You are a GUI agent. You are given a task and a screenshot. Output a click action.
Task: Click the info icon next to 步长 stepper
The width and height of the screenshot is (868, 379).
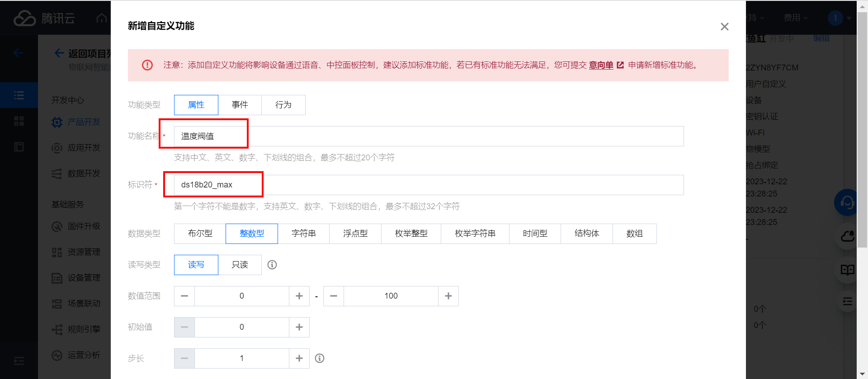tap(320, 358)
